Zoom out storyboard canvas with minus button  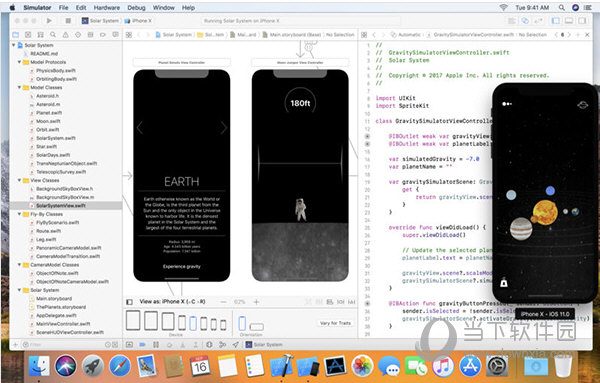[x=223, y=302]
